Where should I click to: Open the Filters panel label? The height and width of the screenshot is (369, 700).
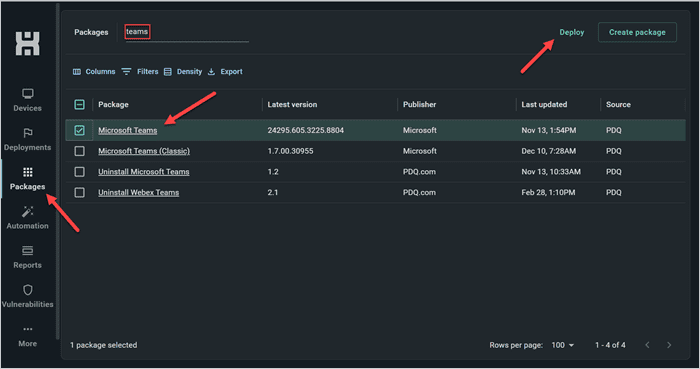click(x=148, y=72)
